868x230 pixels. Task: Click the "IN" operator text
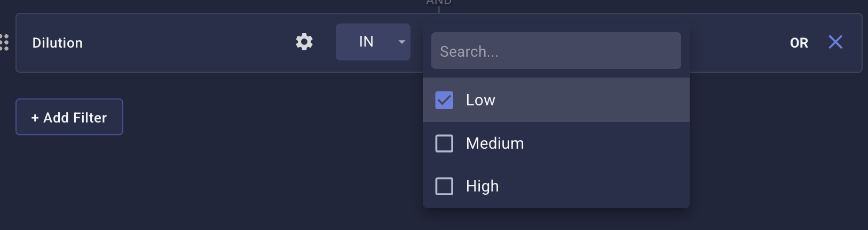click(366, 42)
